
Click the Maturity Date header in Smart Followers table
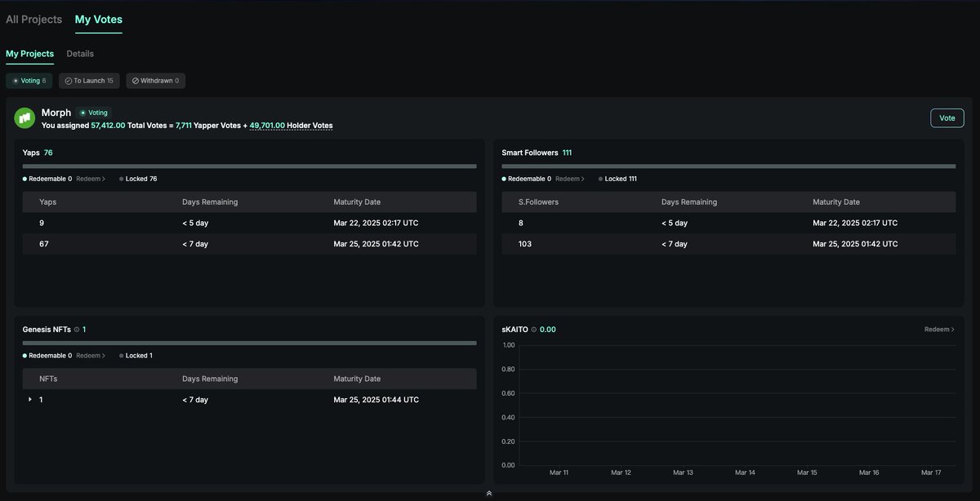pyautogui.click(x=836, y=202)
